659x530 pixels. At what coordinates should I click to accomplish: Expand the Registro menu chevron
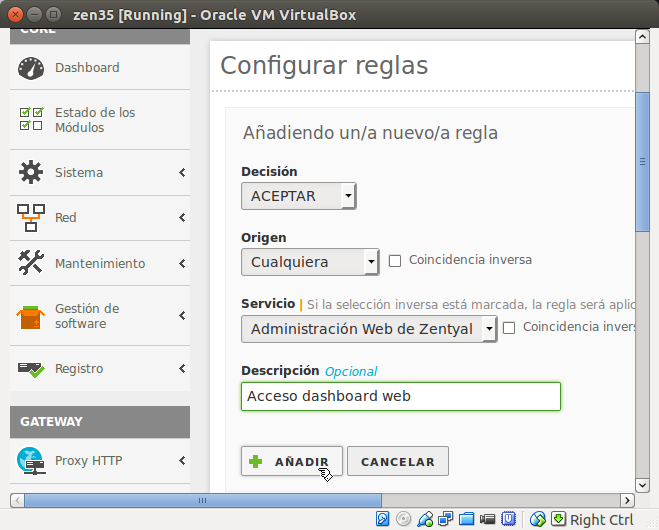[x=182, y=369]
